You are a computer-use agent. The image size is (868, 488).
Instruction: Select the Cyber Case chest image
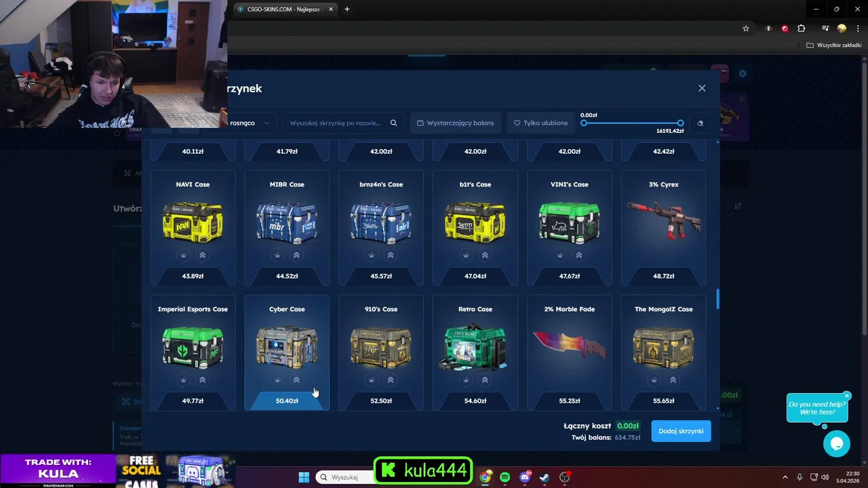point(287,347)
